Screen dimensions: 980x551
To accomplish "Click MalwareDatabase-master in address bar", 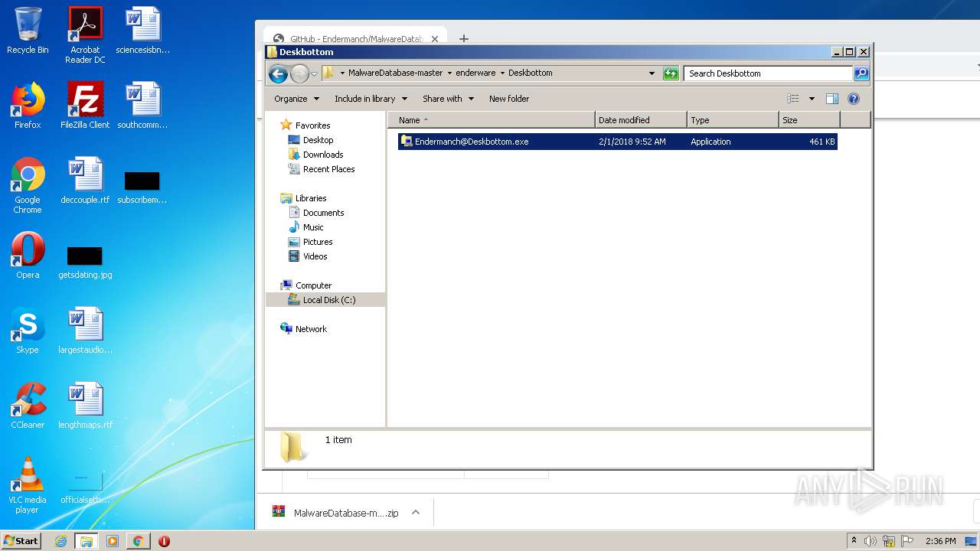I will (395, 73).
